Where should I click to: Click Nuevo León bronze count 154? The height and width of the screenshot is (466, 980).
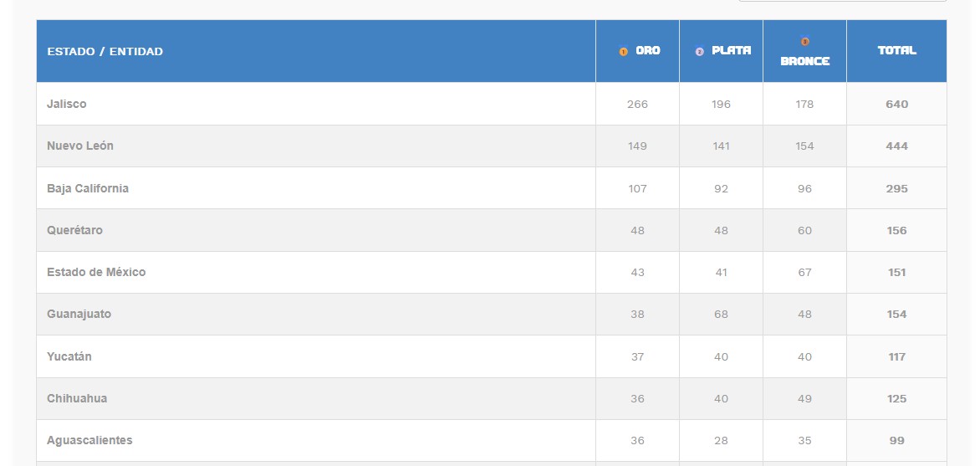click(x=805, y=146)
